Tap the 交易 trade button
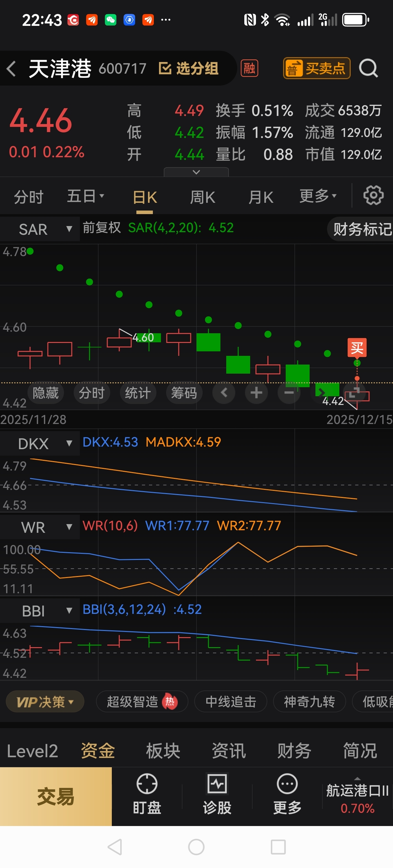Screen dimensions: 393x868 56,797
